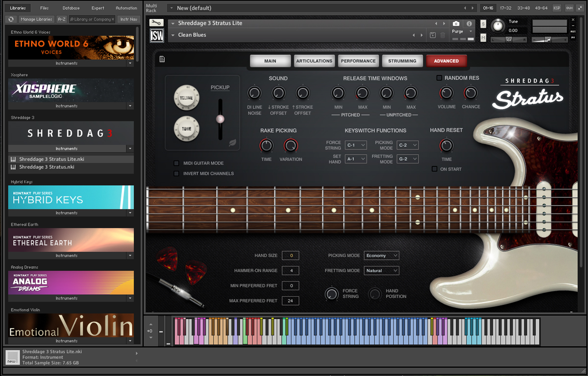Open the New (default) multi rack dropdown
The width and height of the screenshot is (588, 376).
[171, 8]
